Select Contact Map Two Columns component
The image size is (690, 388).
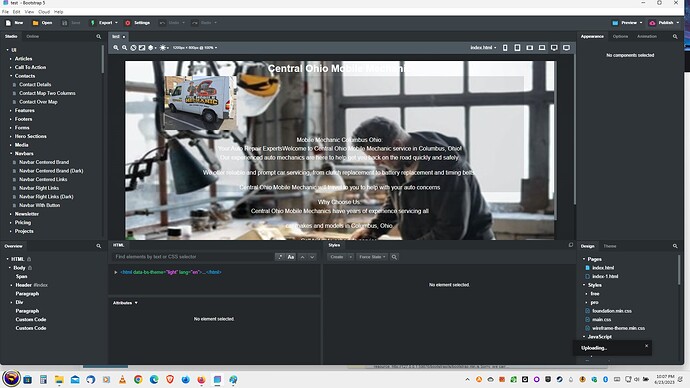tap(47, 93)
